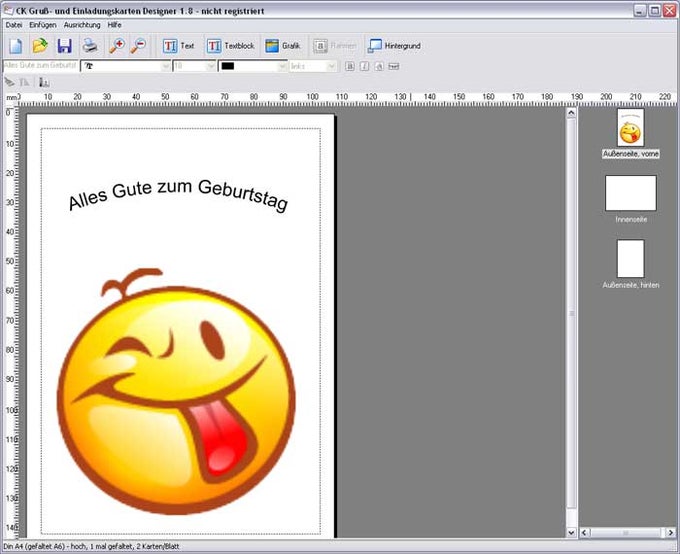Open a file with the folder icon
Screen dimensions: 680x554
40,46
